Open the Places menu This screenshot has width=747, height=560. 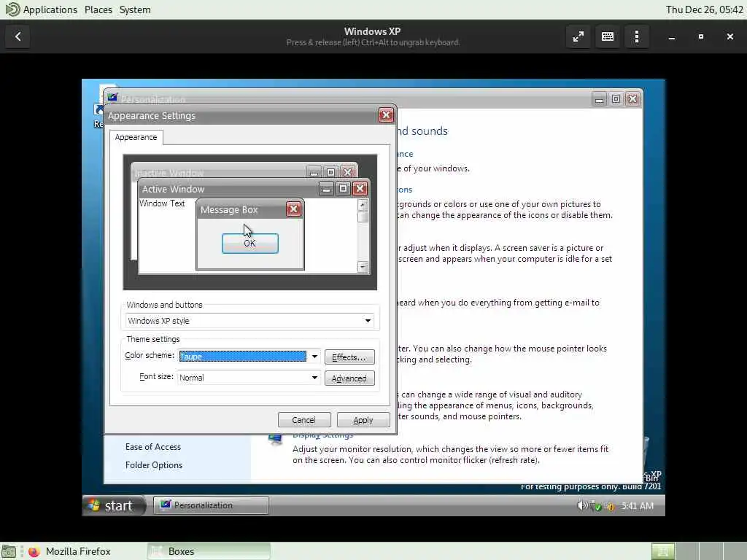coord(98,9)
